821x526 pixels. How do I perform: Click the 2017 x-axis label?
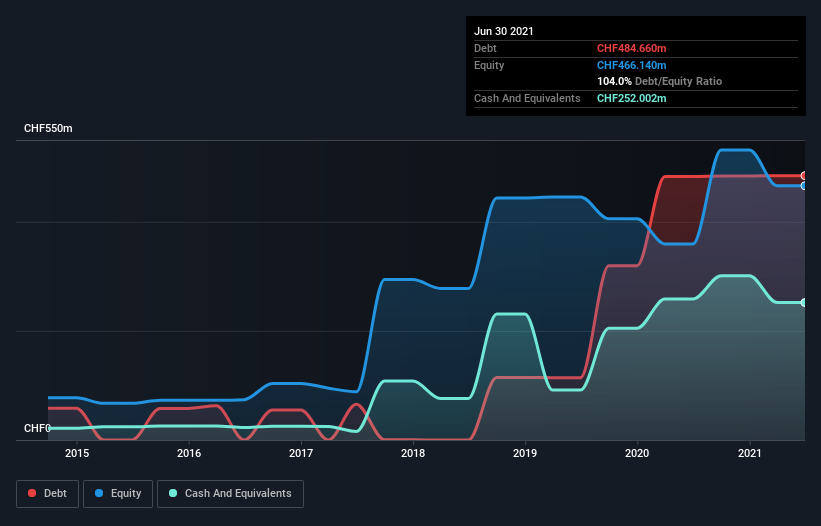(x=301, y=453)
